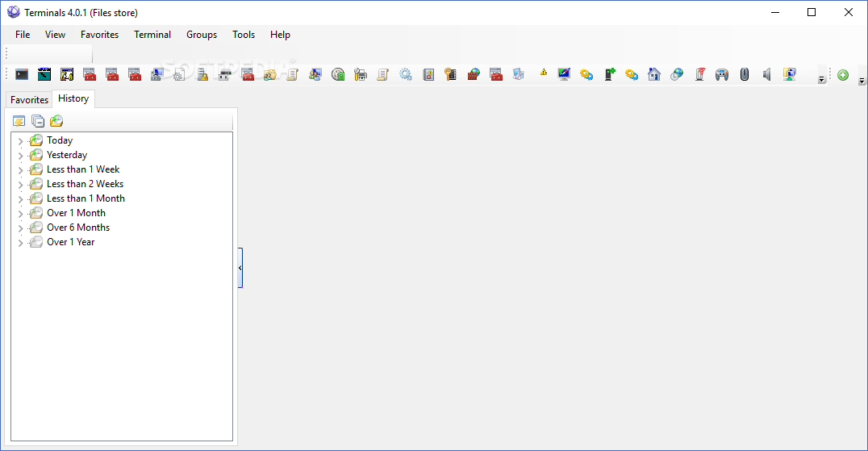This screenshot has height=451, width=868.
Task: Expand the Less than 1 Month group
Action: (20, 199)
